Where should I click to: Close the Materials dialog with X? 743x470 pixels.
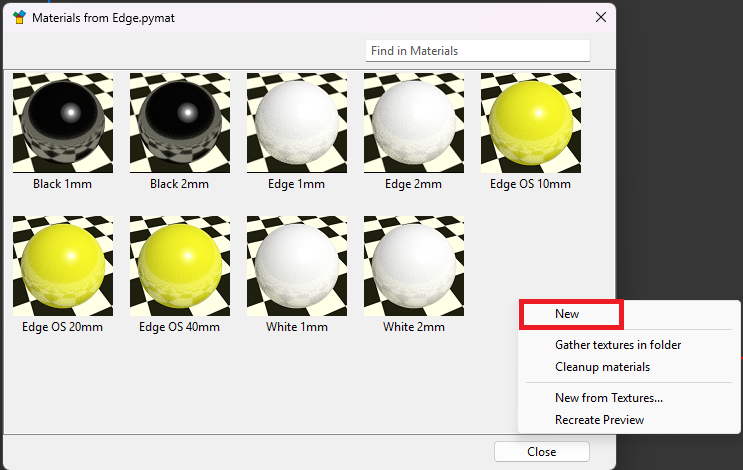point(600,17)
